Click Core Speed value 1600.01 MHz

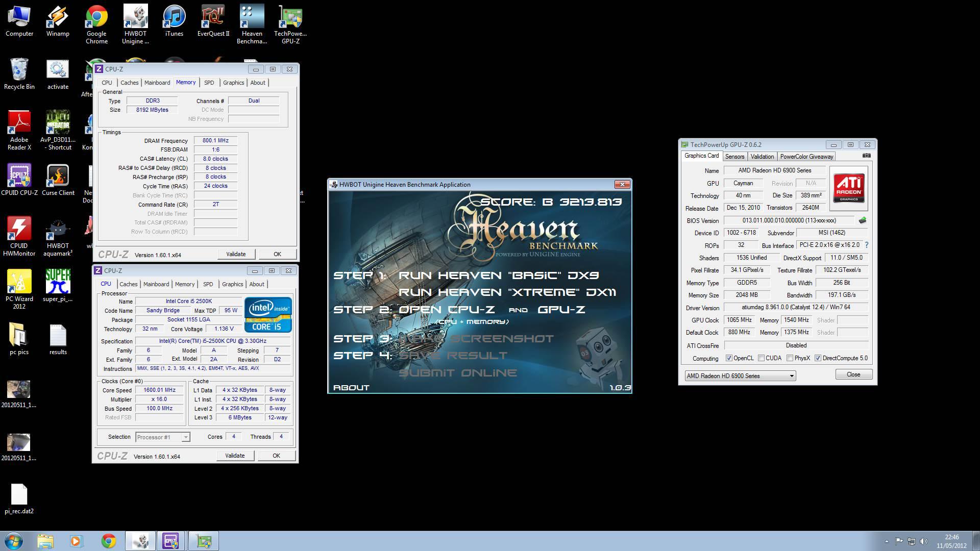coord(159,390)
